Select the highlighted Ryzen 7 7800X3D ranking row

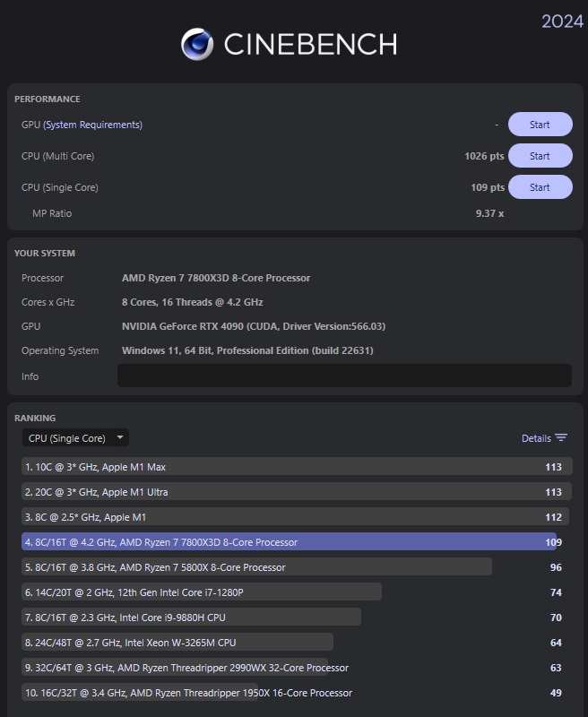289,542
